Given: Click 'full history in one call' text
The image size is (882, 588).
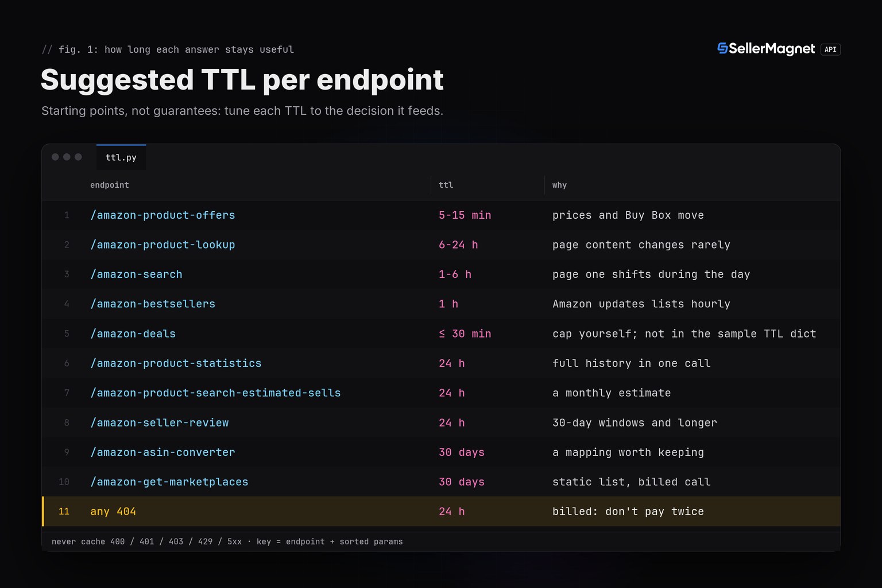Looking at the screenshot, I should point(632,363).
